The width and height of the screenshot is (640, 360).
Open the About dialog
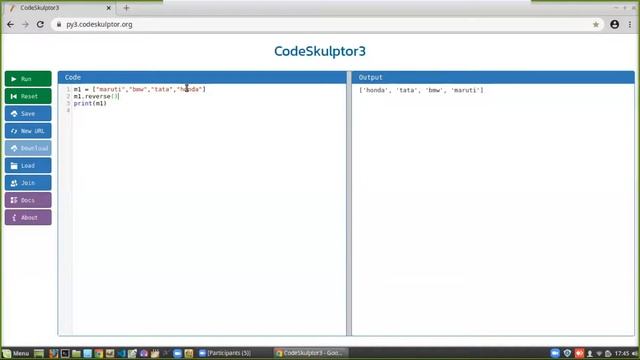click(x=28, y=218)
